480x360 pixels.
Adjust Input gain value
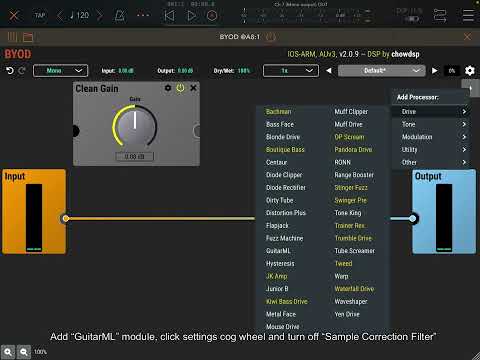(x=126, y=71)
